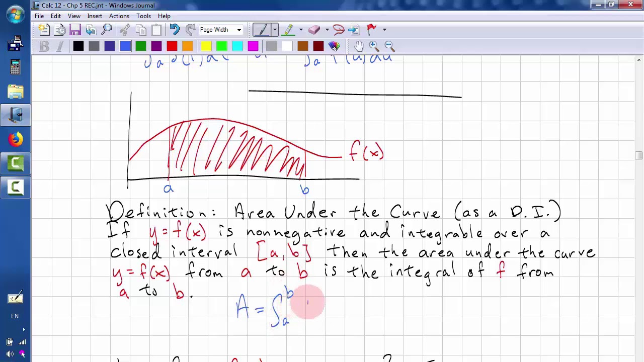Switch ink to red
This screenshot has width=644, height=362.
tap(172, 46)
